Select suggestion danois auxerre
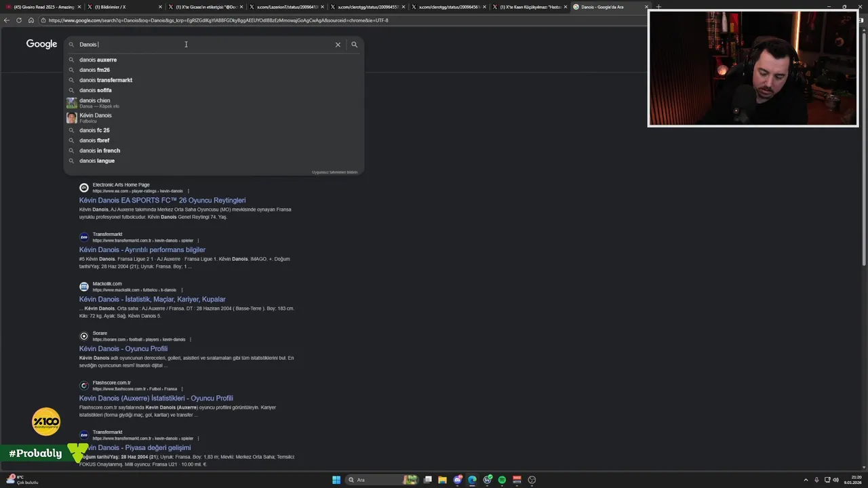This screenshot has height=488, width=868. click(214, 60)
